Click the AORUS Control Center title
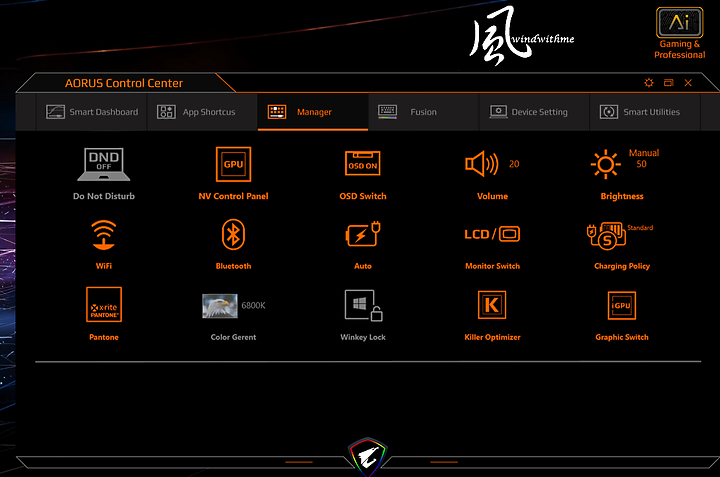Image resolution: width=720 pixels, height=477 pixels. pyautogui.click(x=124, y=83)
